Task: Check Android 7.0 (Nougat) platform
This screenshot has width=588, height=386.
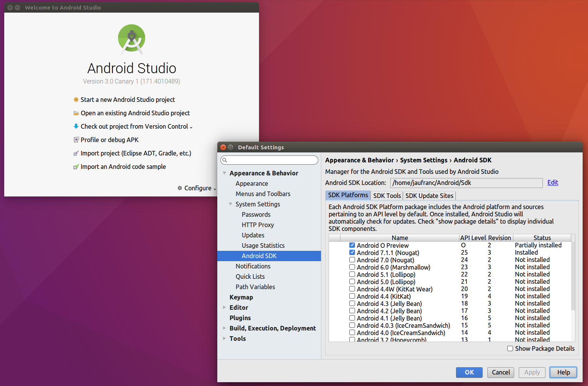Action: tap(352, 260)
